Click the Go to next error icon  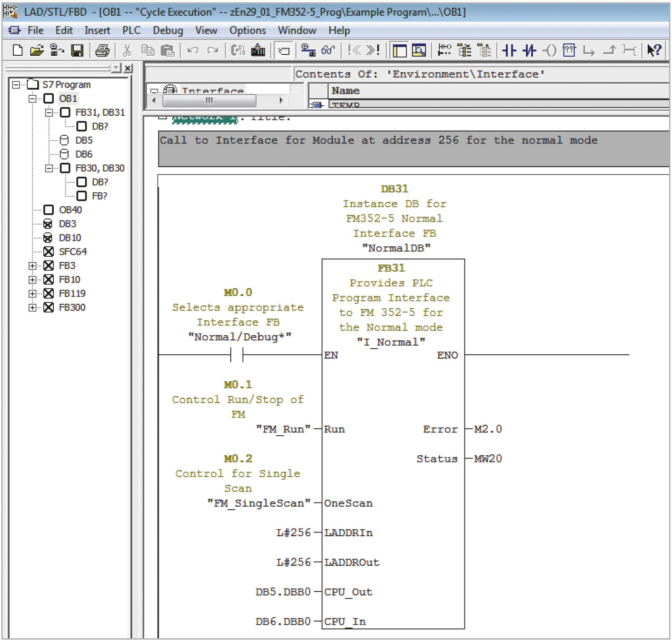pos(374,50)
